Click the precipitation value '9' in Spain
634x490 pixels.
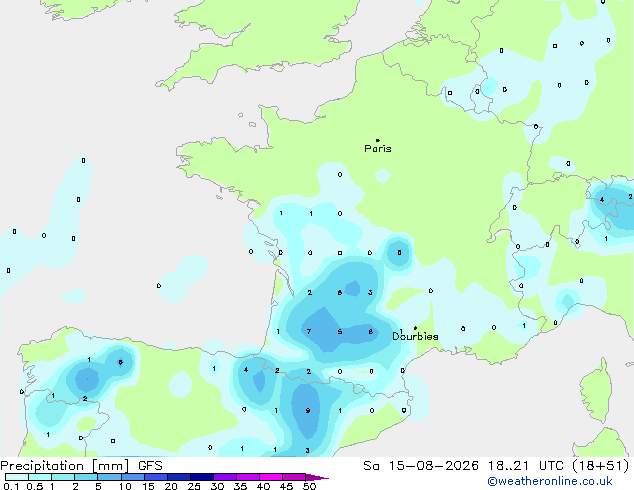pos(308,411)
